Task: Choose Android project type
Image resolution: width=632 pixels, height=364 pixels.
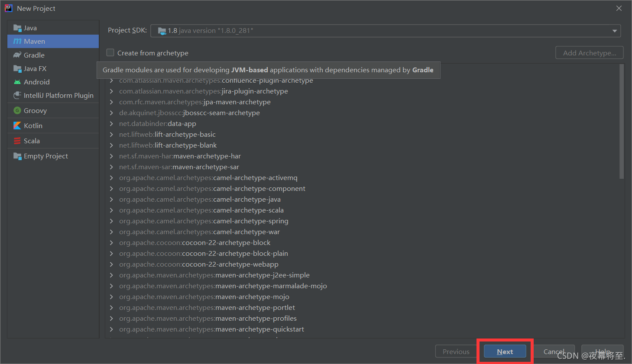Action: (x=53, y=82)
